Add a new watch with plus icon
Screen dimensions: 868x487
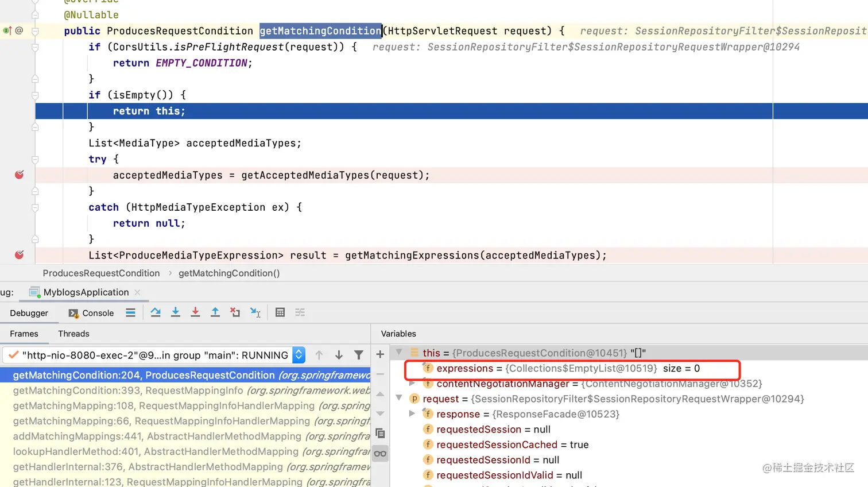click(380, 354)
